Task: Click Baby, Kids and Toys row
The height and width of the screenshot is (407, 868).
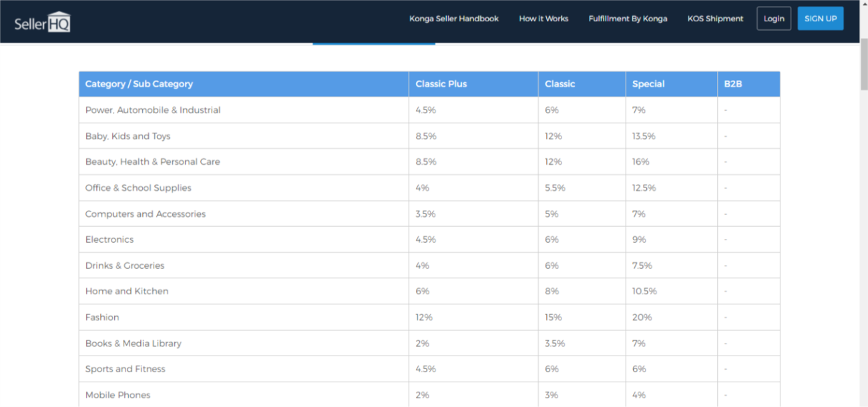Action: click(429, 136)
